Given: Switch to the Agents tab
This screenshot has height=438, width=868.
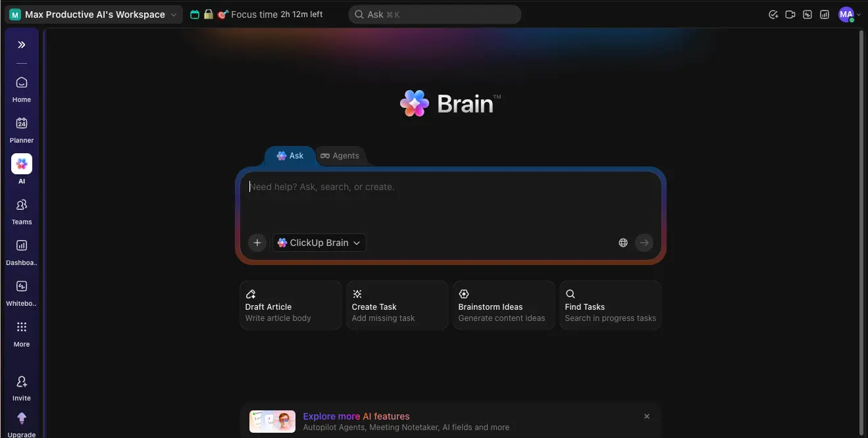Looking at the screenshot, I should [340, 156].
